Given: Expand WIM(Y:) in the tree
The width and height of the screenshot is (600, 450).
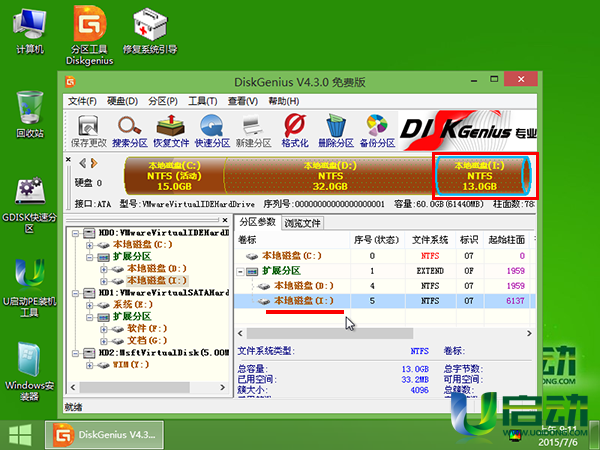Looking at the screenshot, I should [89, 365].
